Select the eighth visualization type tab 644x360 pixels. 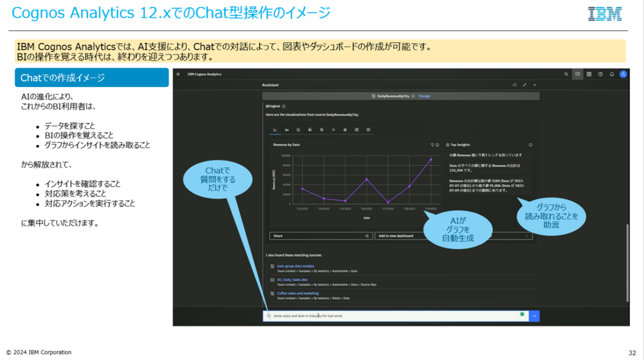(x=356, y=129)
